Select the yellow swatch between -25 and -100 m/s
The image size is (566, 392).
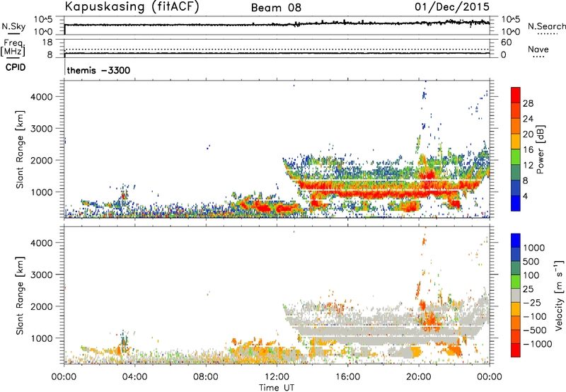pyautogui.click(x=516, y=309)
